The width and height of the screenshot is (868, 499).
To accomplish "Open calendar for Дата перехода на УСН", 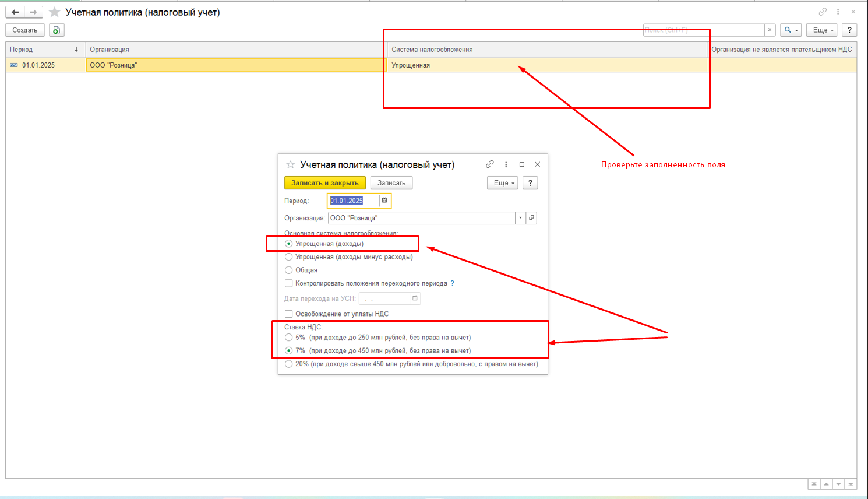I will click(415, 298).
